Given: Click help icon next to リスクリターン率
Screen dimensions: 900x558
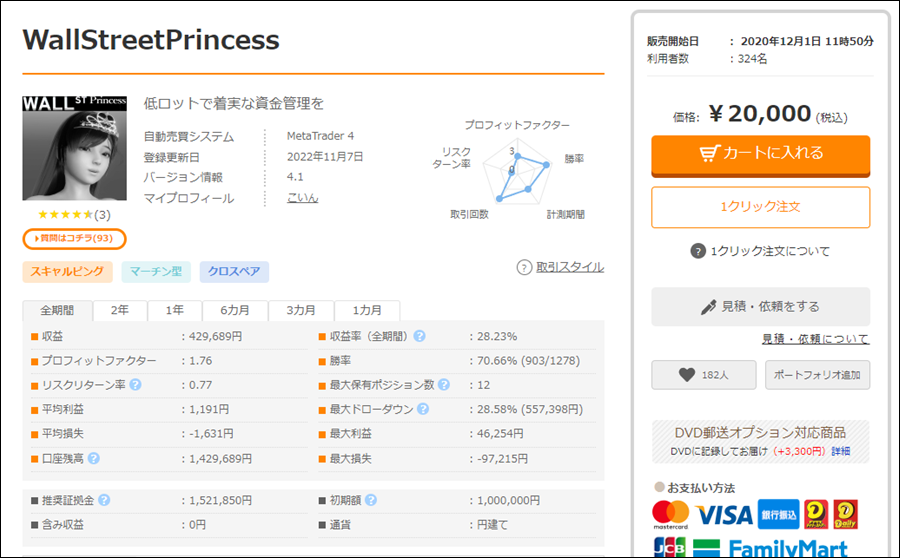Looking at the screenshot, I should tap(135, 384).
